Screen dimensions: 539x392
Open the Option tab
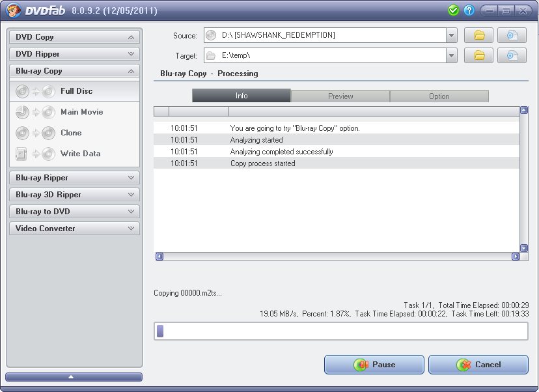tap(439, 95)
